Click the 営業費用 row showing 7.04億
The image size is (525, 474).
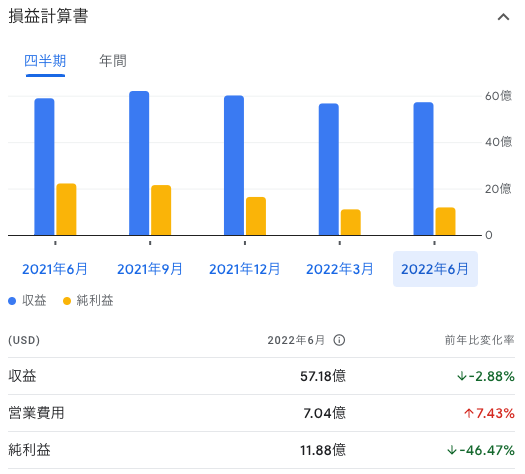(x=261, y=413)
